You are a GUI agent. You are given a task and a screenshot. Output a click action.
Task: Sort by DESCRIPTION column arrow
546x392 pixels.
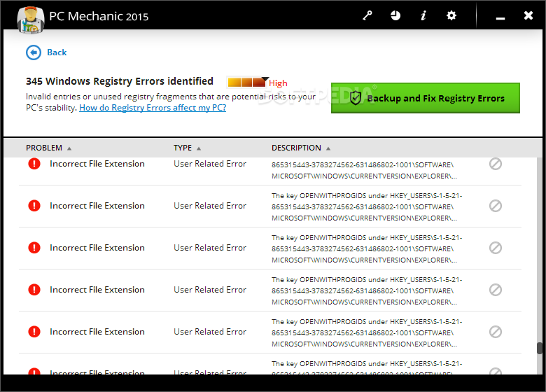click(328, 148)
